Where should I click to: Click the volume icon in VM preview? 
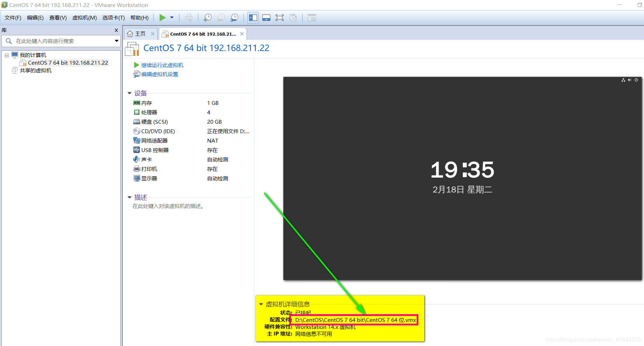pos(630,80)
